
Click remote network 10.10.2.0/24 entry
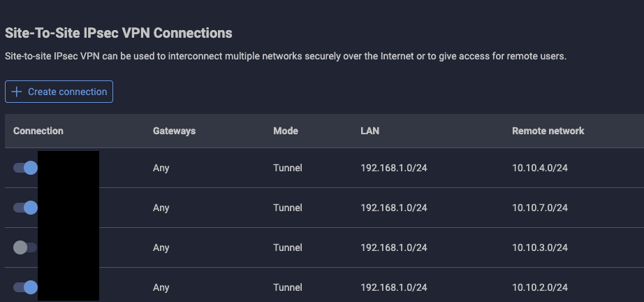(x=540, y=287)
